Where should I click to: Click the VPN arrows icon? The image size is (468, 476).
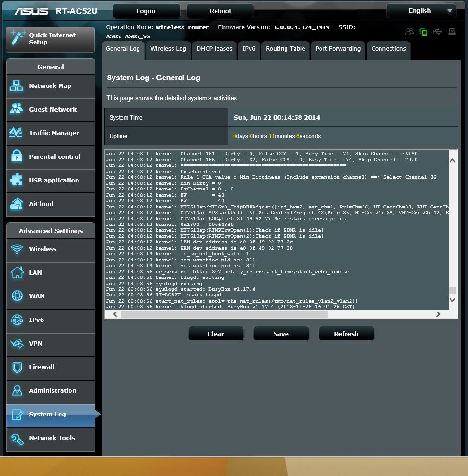17,344
